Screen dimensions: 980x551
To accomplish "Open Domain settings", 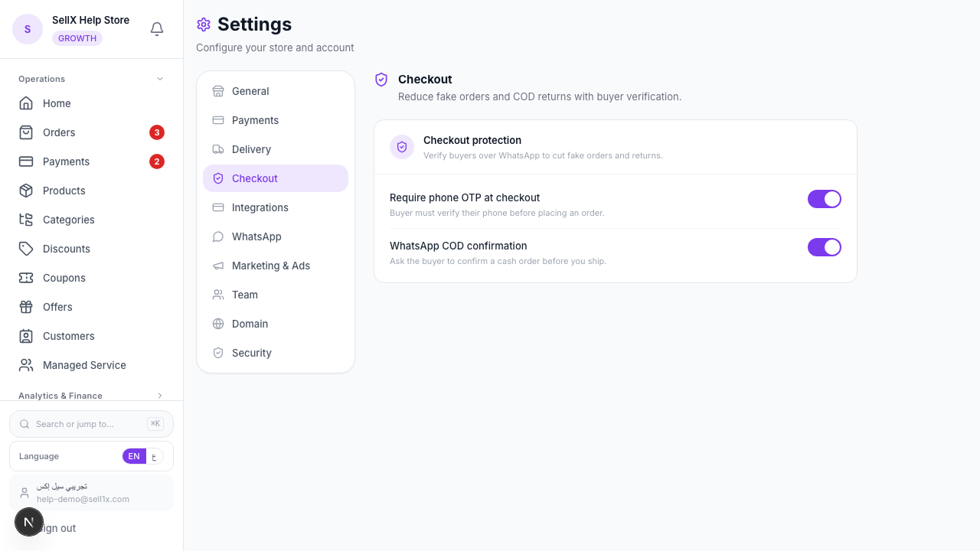I will click(276, 324).
